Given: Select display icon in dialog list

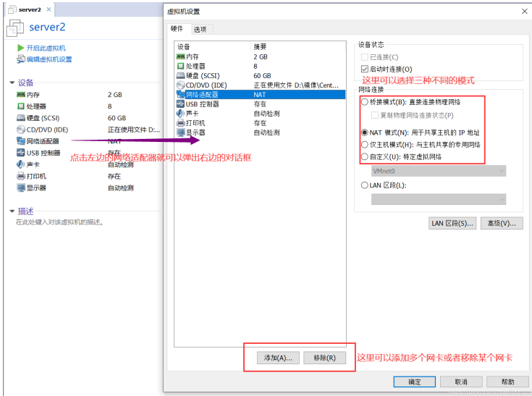Looking at the screenshot, I should tap(180, 132).
